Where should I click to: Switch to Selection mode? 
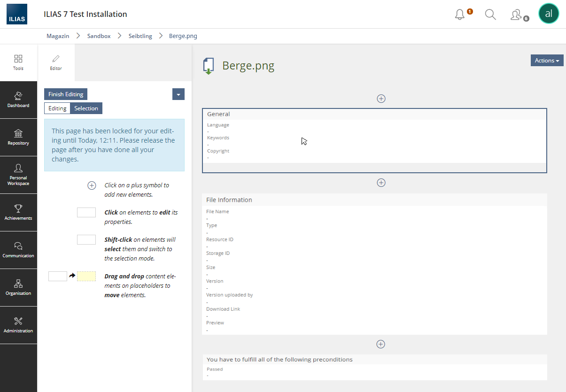coord(86,108)
